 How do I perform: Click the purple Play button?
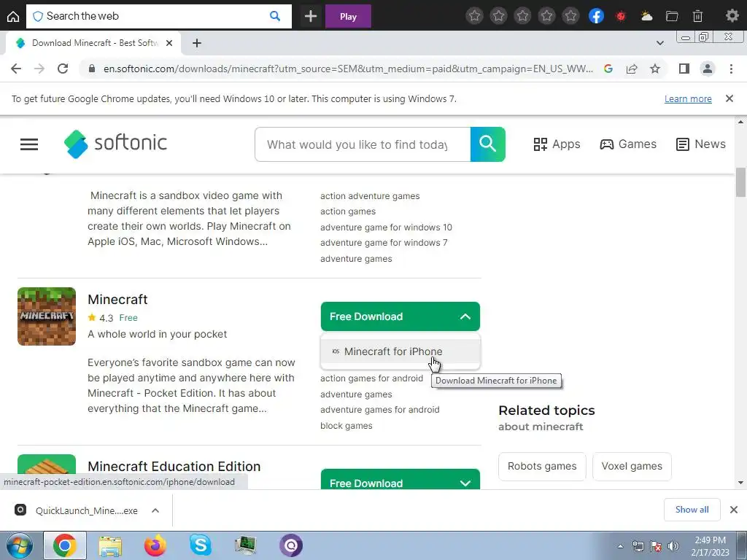tap(348, 16)
